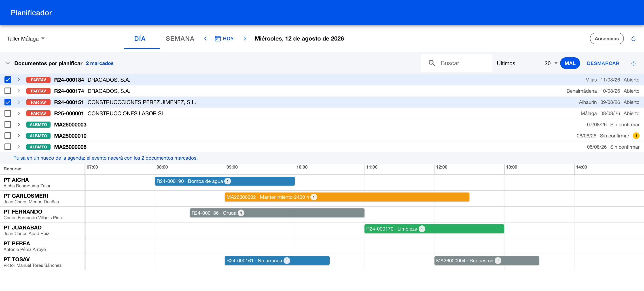Click the count badge on Repuestos event
644x291 pixels.
[x=498, y=261]
